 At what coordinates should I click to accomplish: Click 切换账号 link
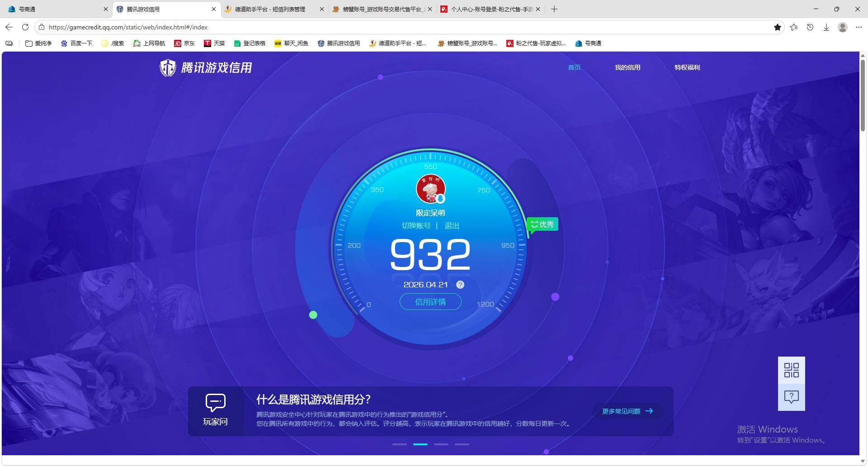pyautogui.click(x=416, y=225)
